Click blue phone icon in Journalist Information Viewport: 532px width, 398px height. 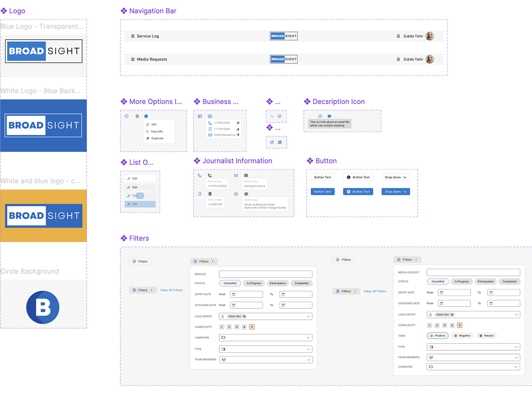point(199,176)
